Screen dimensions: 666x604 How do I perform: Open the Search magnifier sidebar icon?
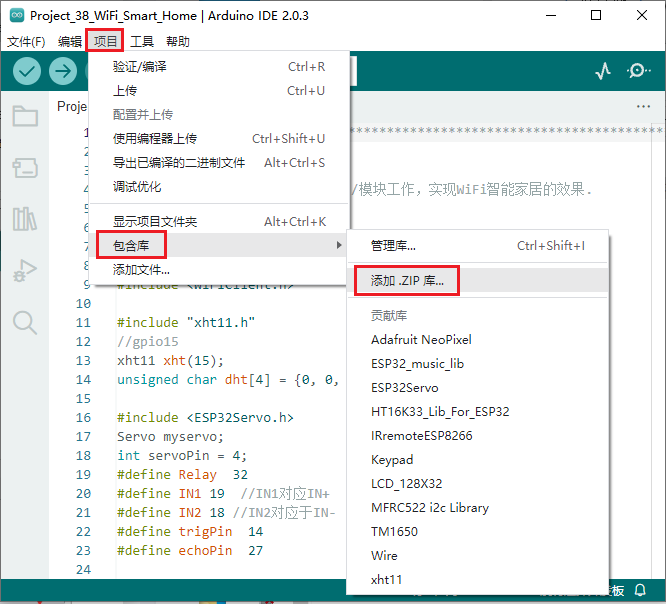[25, 321]
